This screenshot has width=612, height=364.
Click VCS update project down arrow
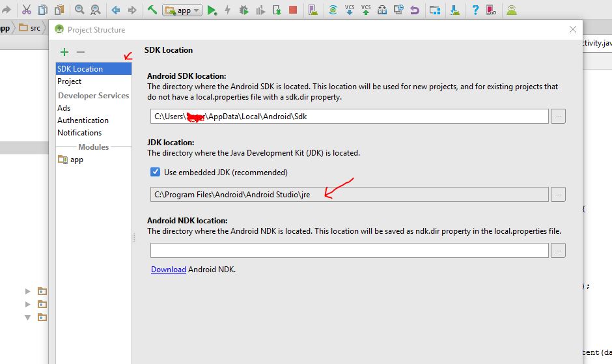pyautogui.click(x=350, y=10)
